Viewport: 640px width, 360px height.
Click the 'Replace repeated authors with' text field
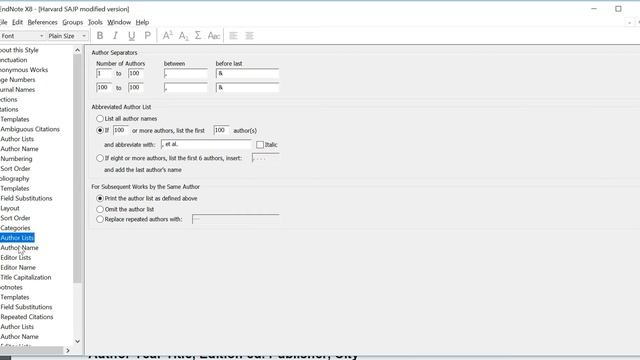pyautogui.click(x=236, y=220)
